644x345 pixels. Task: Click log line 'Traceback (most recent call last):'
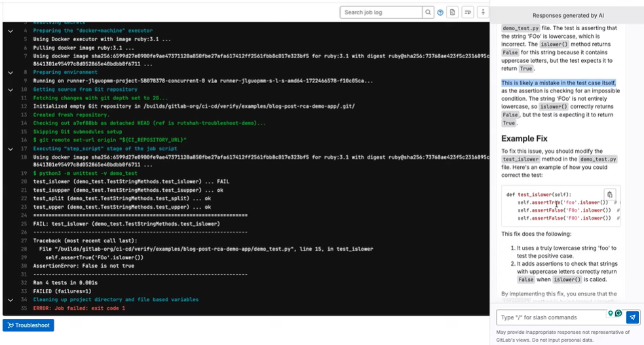click(85, 241)
